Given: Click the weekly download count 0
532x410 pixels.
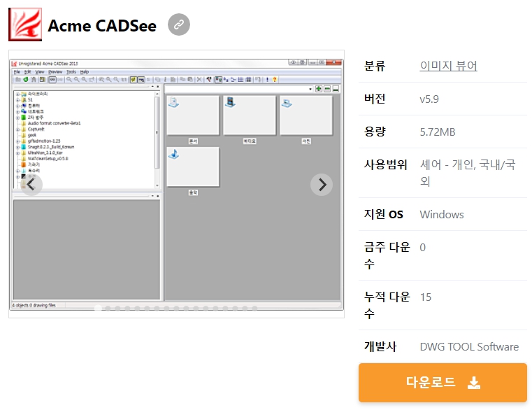Looking at the screenshot, I should [422, 247].
